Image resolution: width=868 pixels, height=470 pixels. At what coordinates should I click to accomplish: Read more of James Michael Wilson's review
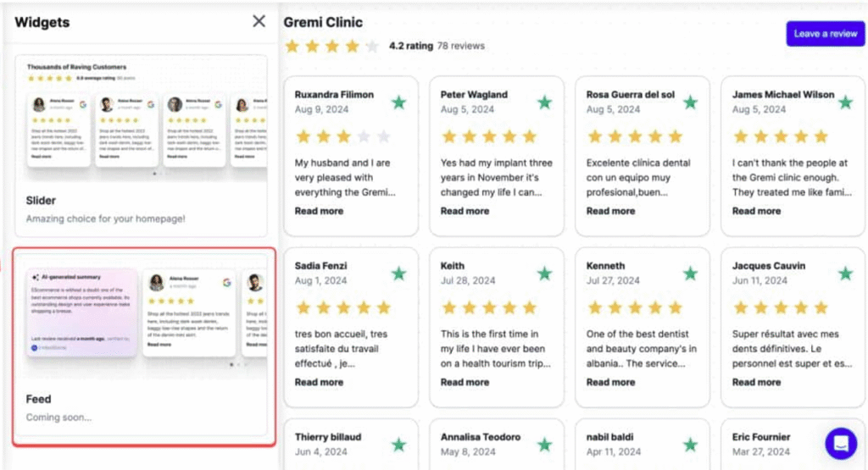tap(756, 211)
